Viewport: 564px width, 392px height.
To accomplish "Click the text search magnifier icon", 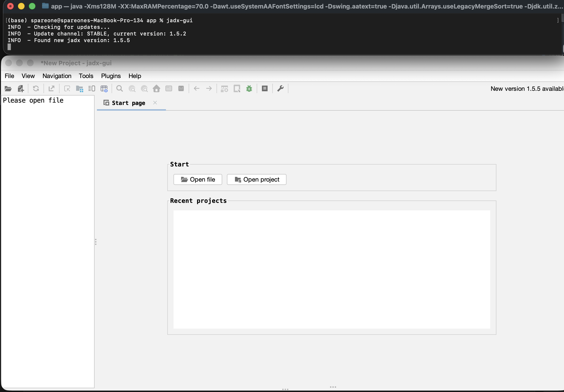I will [120, 89].
